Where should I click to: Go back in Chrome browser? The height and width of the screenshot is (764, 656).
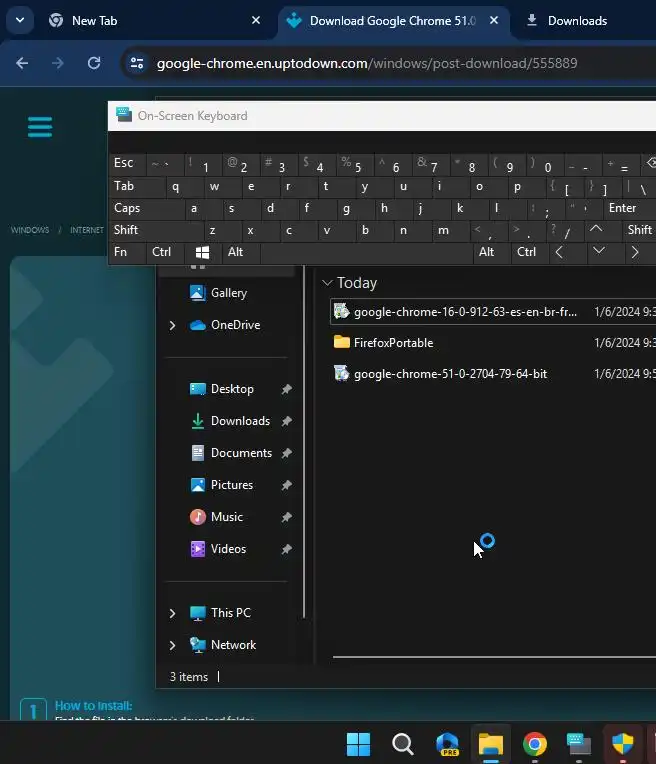pos(22,63)
